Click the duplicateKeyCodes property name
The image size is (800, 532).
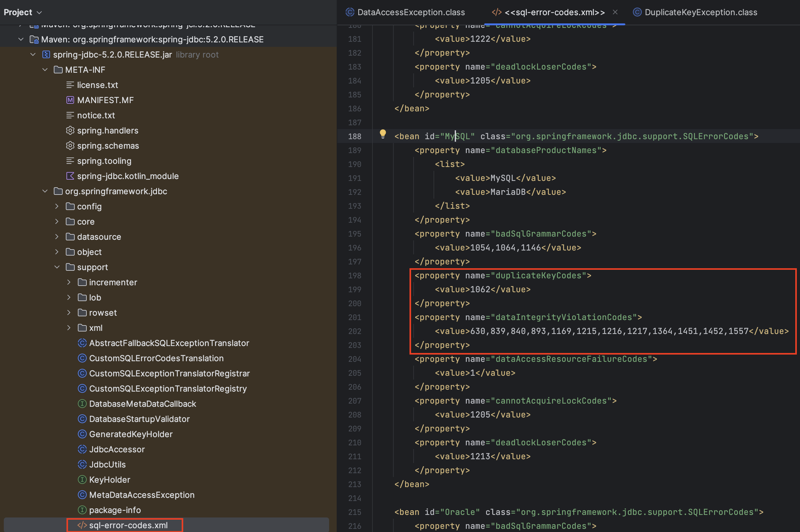pyautogui.click(x=538, y=275)
